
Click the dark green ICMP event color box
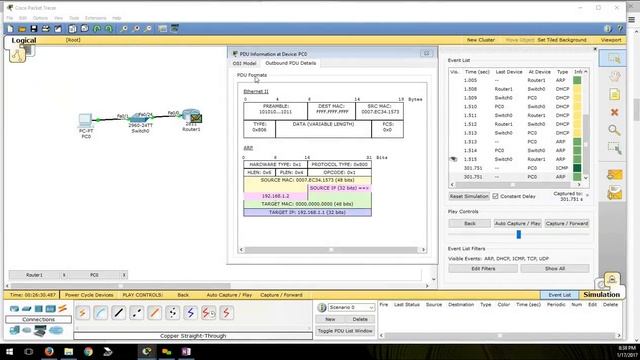(x=577, y=168)
